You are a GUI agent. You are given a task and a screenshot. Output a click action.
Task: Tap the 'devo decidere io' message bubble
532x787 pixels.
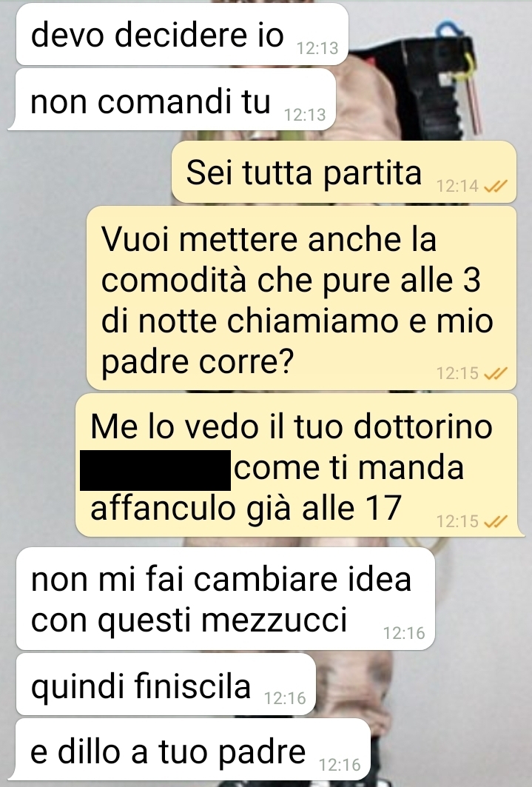pos(182,34)
